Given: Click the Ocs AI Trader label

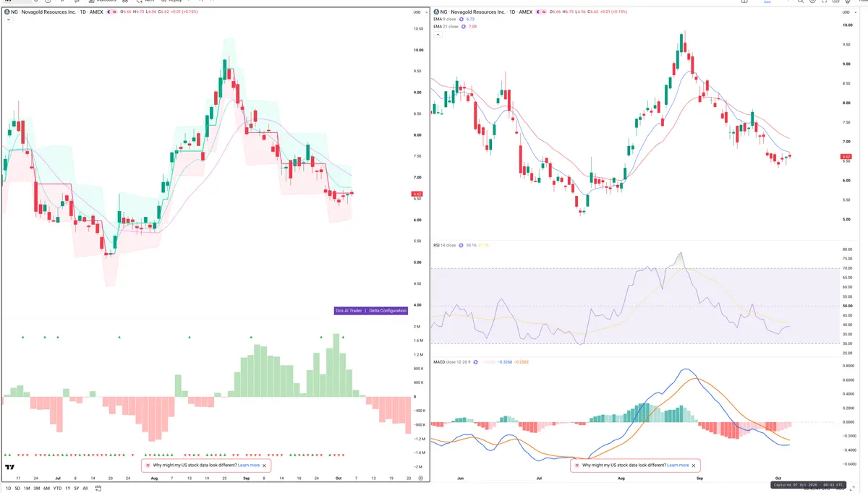Looking at the screenshot, I should (349, 311).
